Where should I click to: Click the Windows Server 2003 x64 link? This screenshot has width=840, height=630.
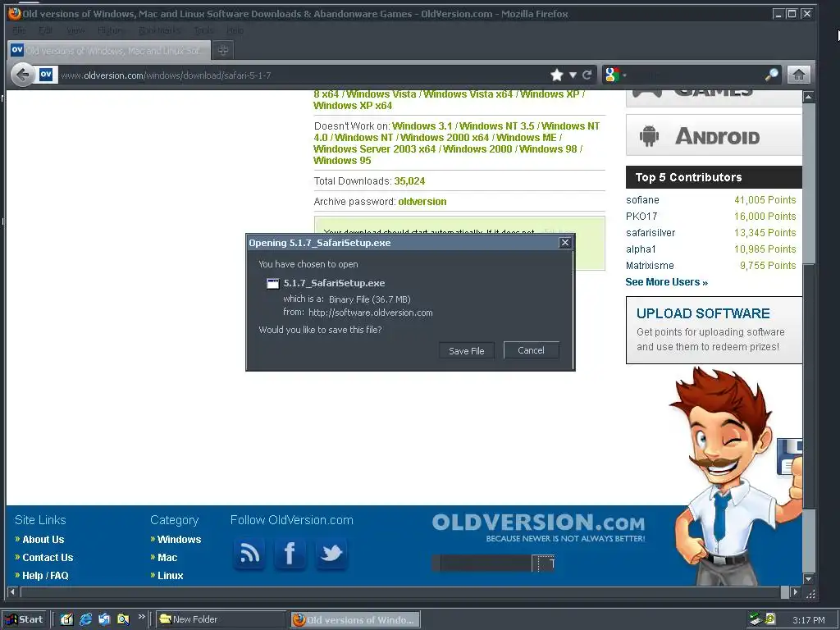[374, 149]
